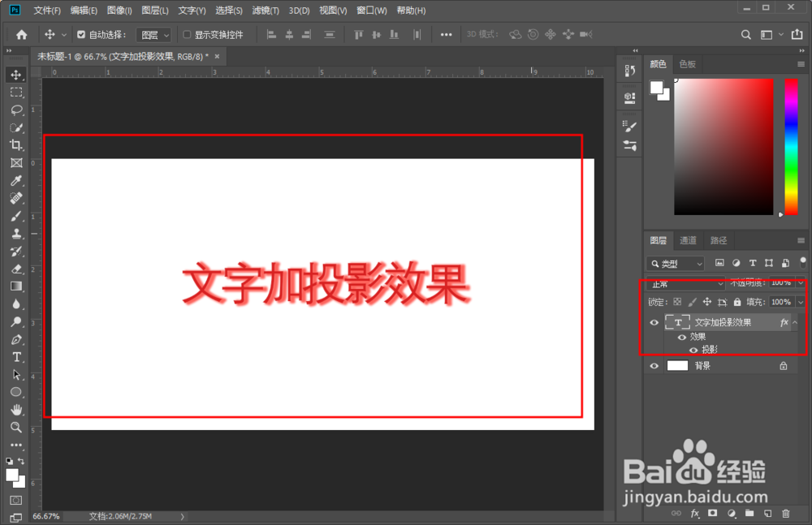
Task: Select the Crop tool
Action: click(x=16, y=145)
